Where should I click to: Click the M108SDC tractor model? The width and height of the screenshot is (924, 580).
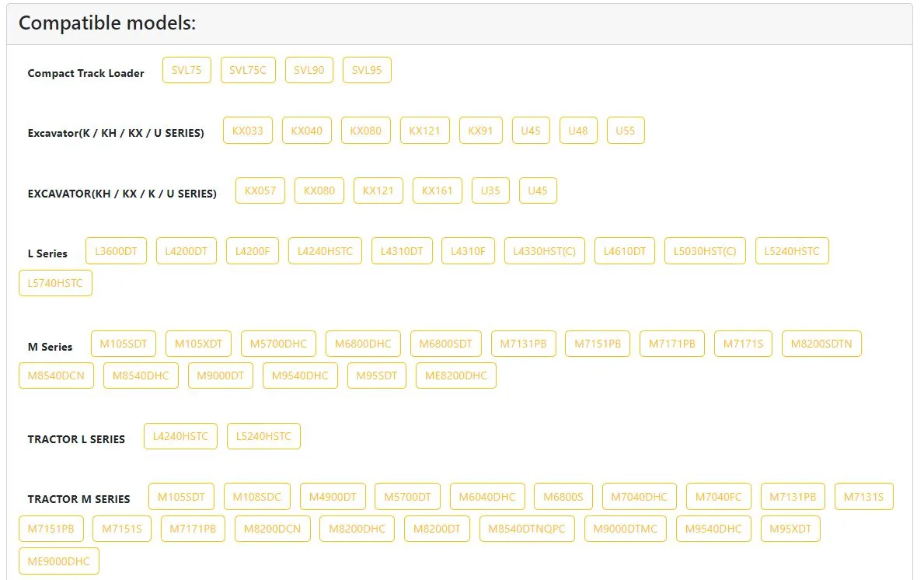tap(257, 497)
